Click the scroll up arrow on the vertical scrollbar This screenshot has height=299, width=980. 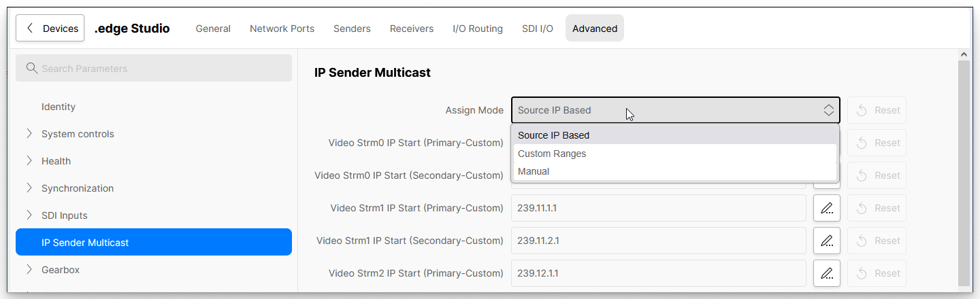[x=964, y=54]
